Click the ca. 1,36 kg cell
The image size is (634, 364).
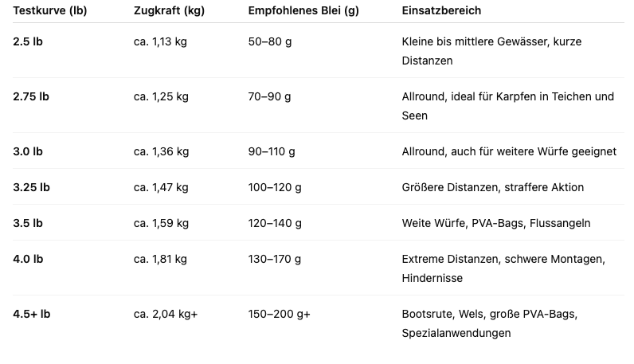pyautogui.click(x=161, y=151)
